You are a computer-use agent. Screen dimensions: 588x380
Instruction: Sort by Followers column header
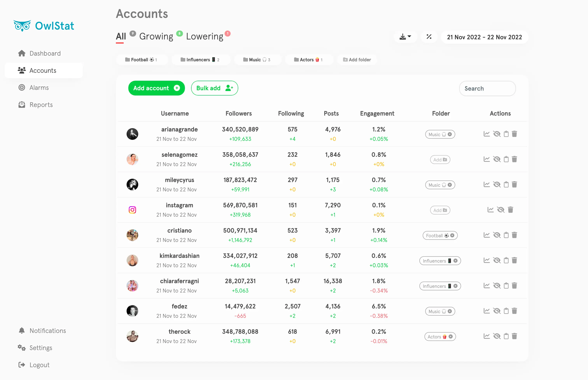(239, 114)
